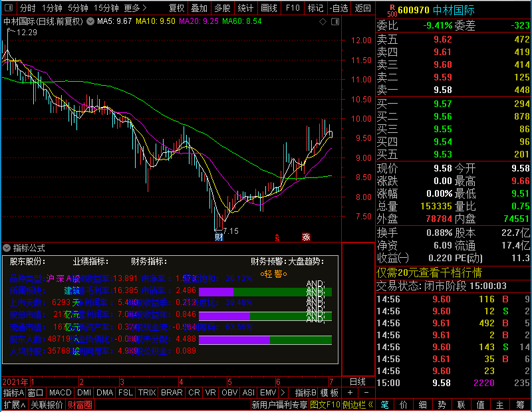Open the 财富圈 tab

pos(80,405)
